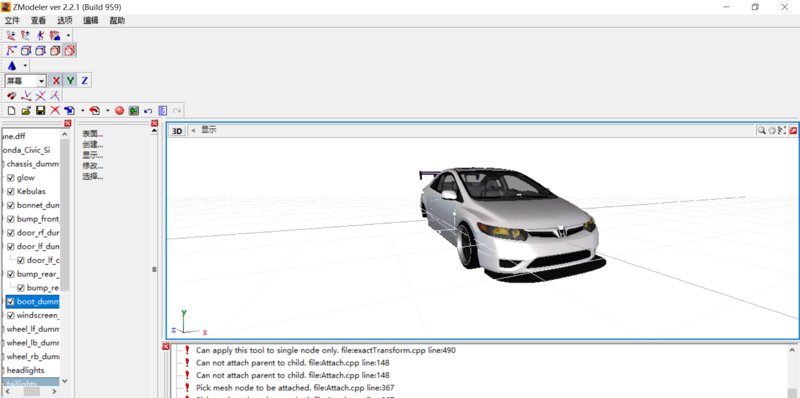The image size is (800, 398).
Task: Save with the floppy disk icon
Action: pos(40,110)
